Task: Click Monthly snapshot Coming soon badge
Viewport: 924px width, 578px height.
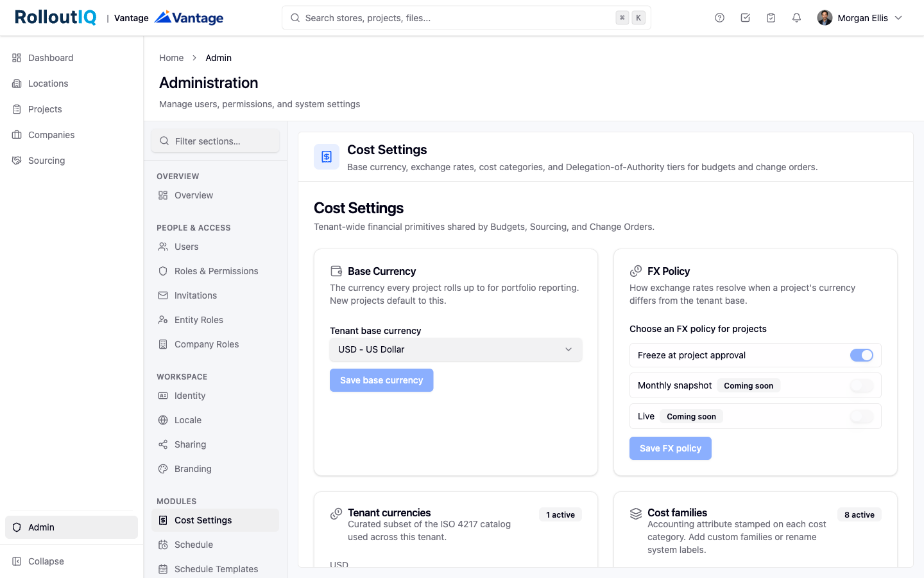Action: tap(748, 385)
